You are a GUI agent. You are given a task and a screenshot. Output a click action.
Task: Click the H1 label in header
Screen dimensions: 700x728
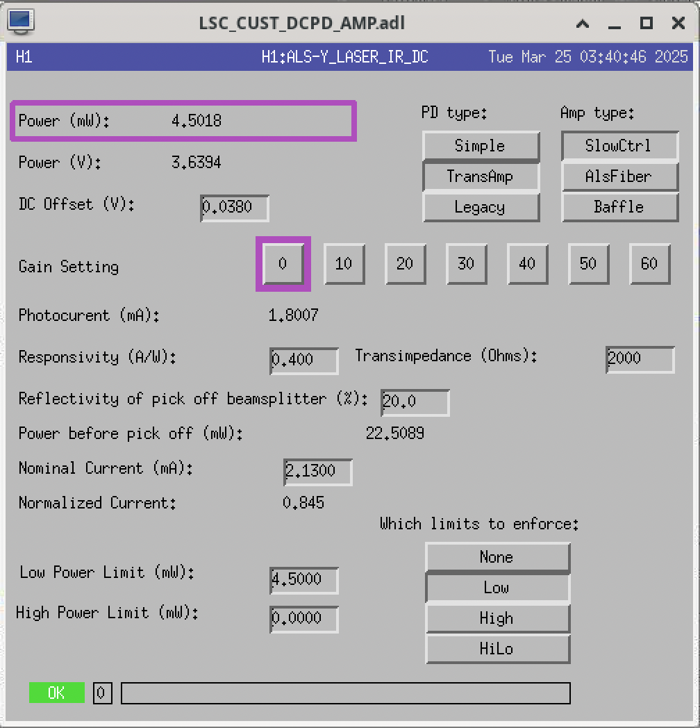pyautogui.click(x=24, y=57)
